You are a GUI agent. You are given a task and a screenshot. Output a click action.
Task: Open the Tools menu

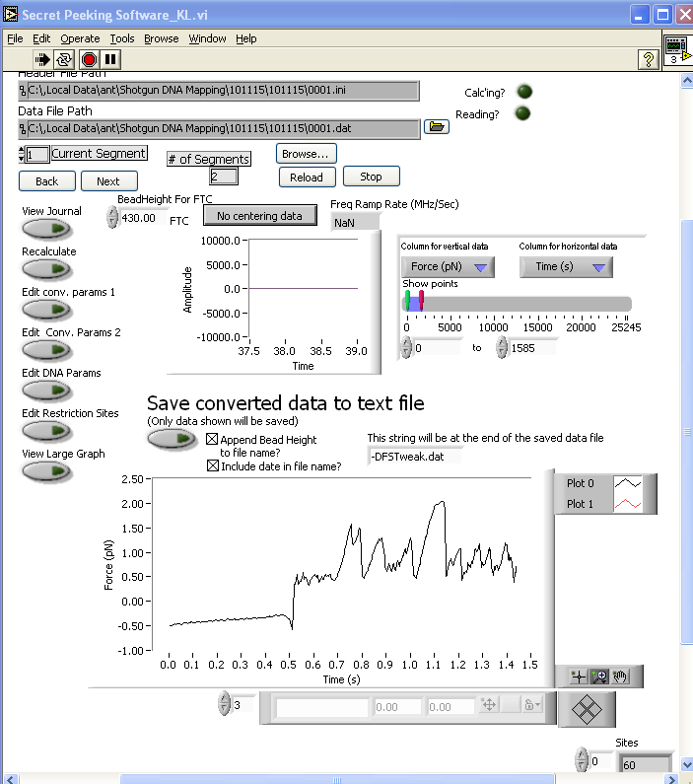(x=122, y=38)
